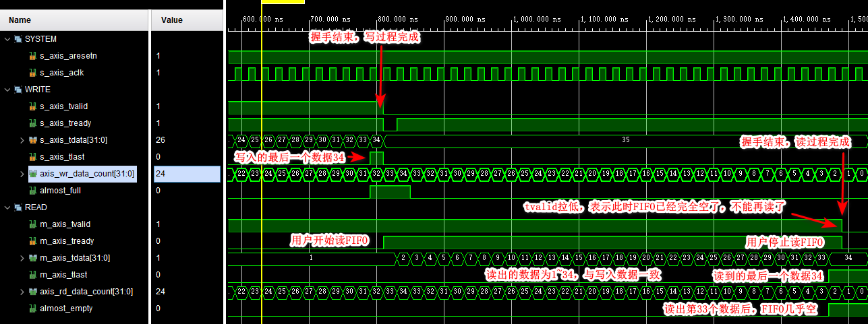Image resolution: width=868 pixels, height=324 pixels.
Task: Click the s_axis_aclk signal icon
Action: point(32,73)
